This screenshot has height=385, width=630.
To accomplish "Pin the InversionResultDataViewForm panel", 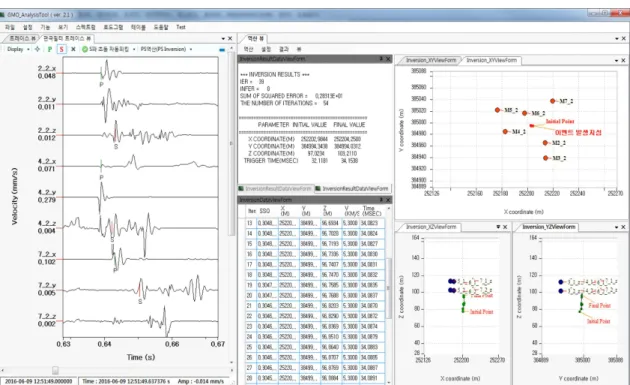I will 381,59.
